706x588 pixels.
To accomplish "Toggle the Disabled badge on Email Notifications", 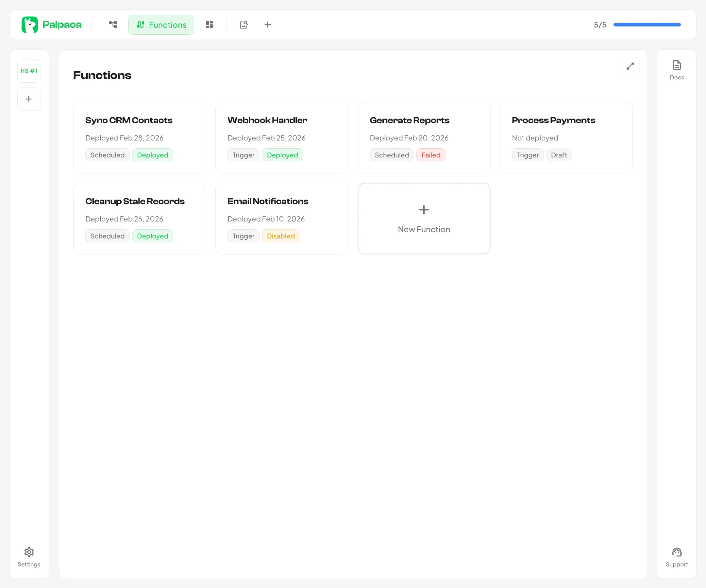I will point(281,236).
